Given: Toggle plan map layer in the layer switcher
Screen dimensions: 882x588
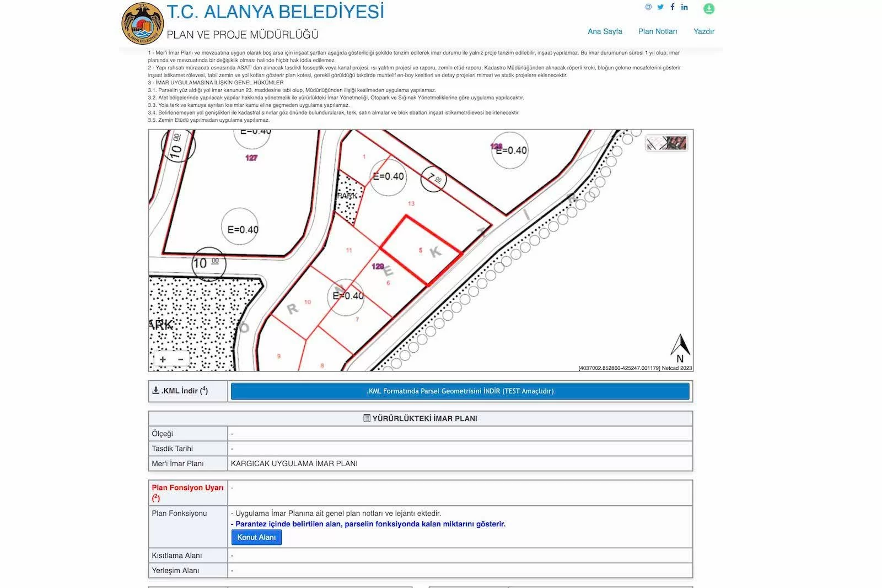Looking at the screenshot, I should click(656, 143).
